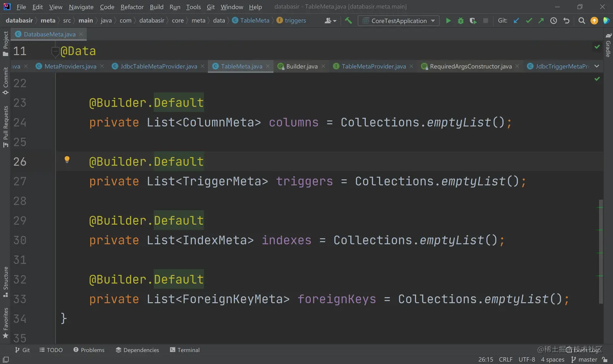Open Search Everywhere magnifier icon

582,21
